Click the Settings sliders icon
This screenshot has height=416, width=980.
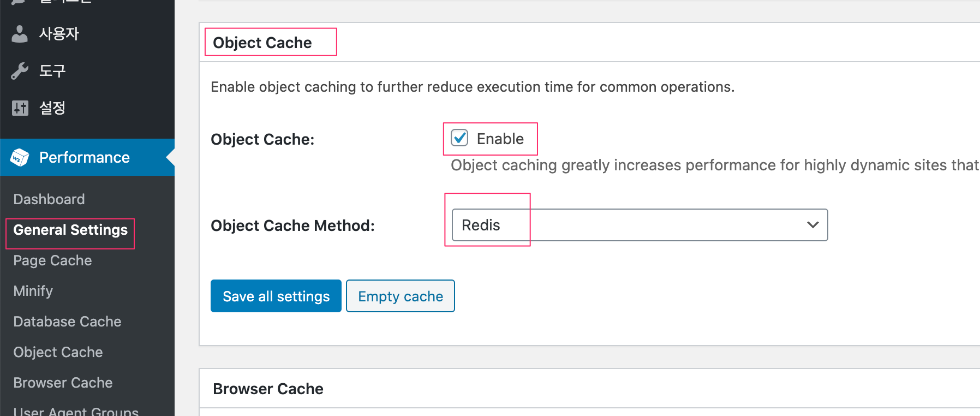click(20, 108)
